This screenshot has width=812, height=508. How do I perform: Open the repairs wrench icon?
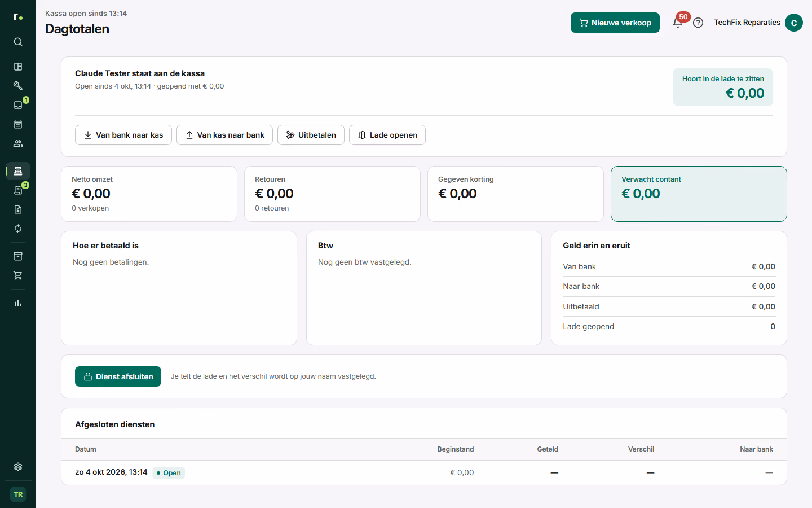point(18,86)
